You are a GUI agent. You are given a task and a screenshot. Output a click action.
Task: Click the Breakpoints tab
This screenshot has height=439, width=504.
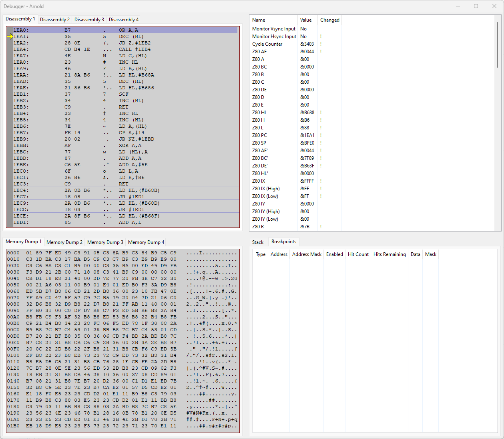click(284, 242)
